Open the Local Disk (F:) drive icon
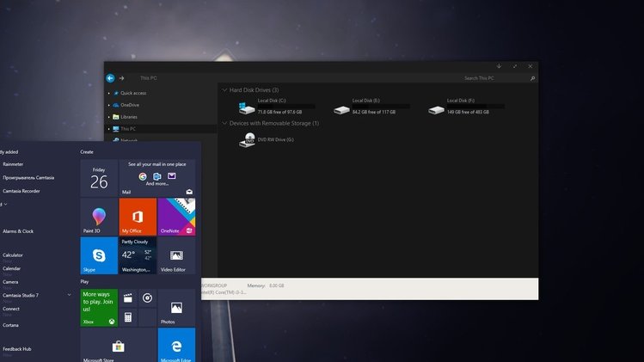644x362 pixels. click(x=436, y=110)
